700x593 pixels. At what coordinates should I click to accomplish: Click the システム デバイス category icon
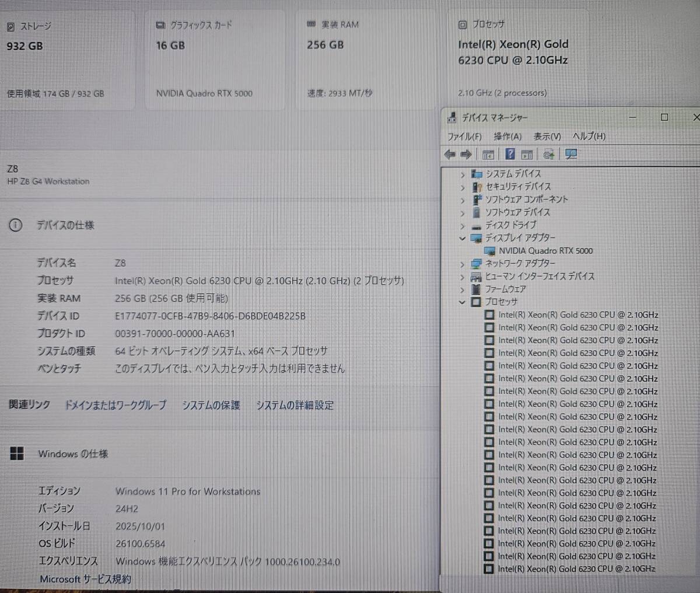pos(477,174)
